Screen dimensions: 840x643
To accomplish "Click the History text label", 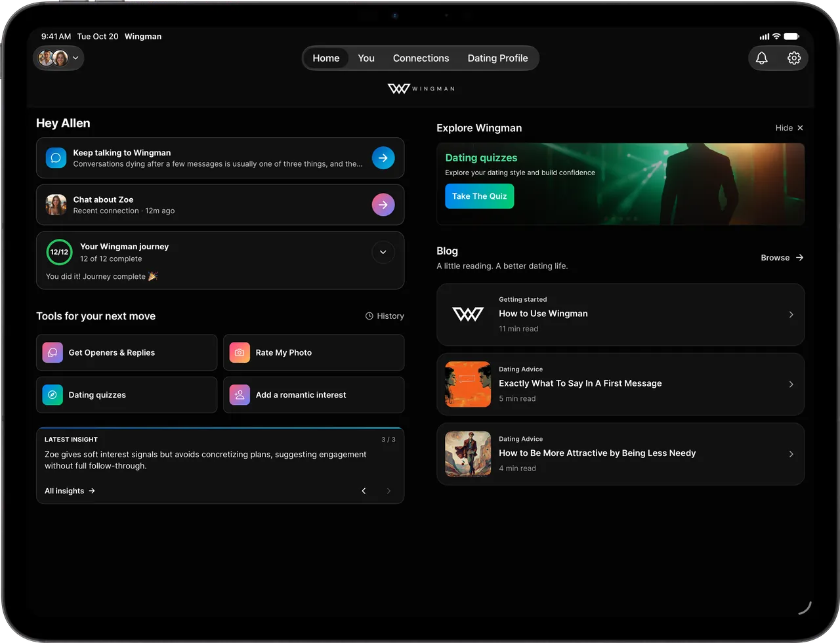I will pyautogui.click(x=390, y=316).
